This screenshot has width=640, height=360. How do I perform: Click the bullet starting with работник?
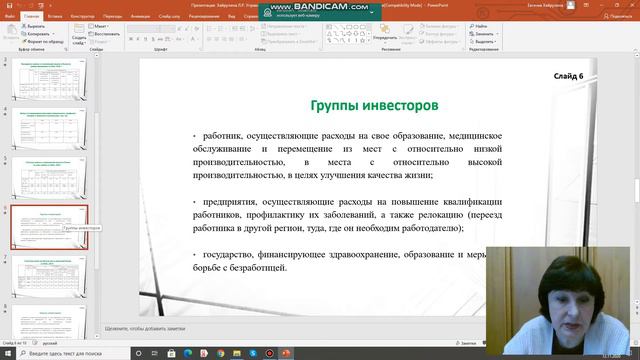[x=347, y=156]
